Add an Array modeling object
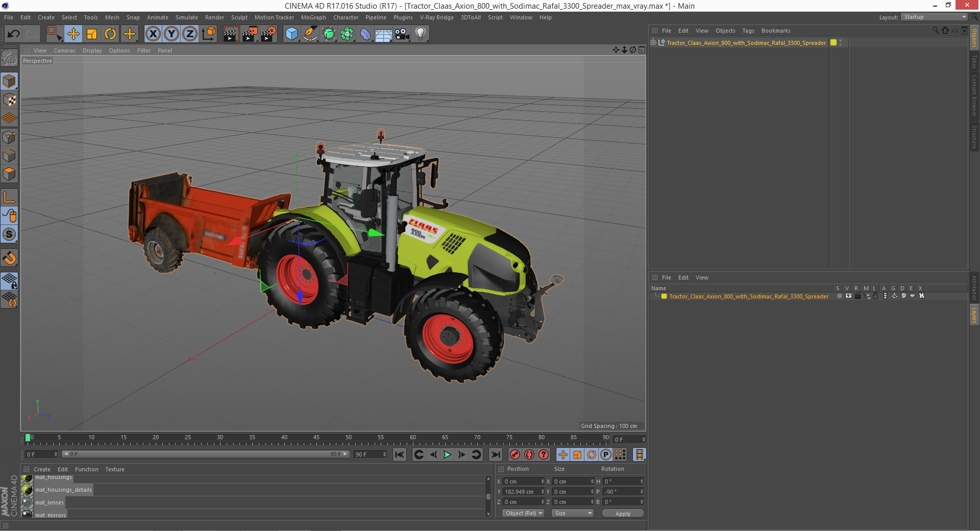The height and width of the screenshot is (531, 980). pyautogui.click(x=347, y=34)
